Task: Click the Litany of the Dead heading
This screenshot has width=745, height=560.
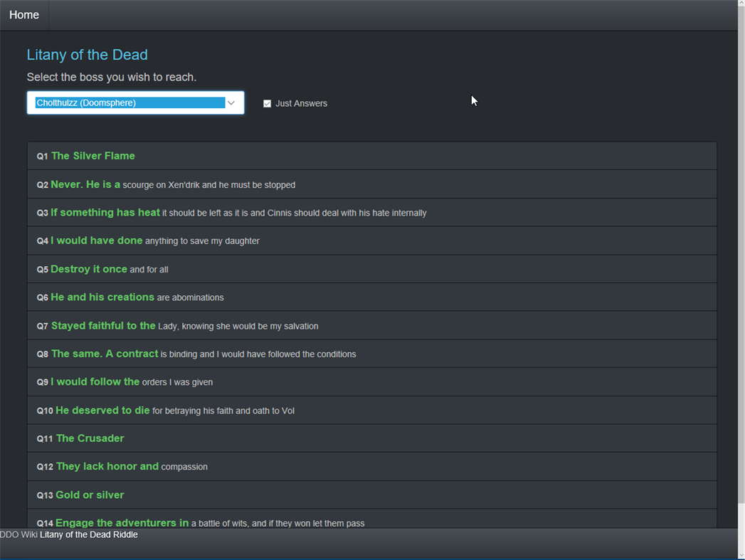Action: coord(87,55)
